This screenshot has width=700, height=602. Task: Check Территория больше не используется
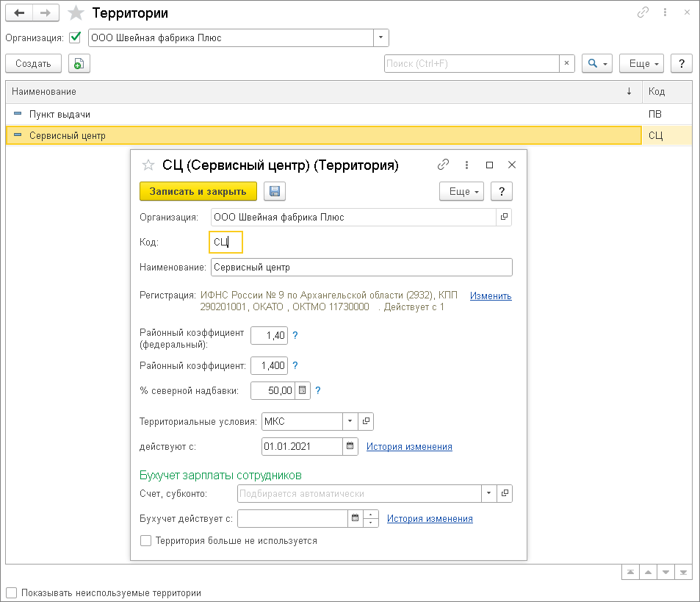point(146,541)
